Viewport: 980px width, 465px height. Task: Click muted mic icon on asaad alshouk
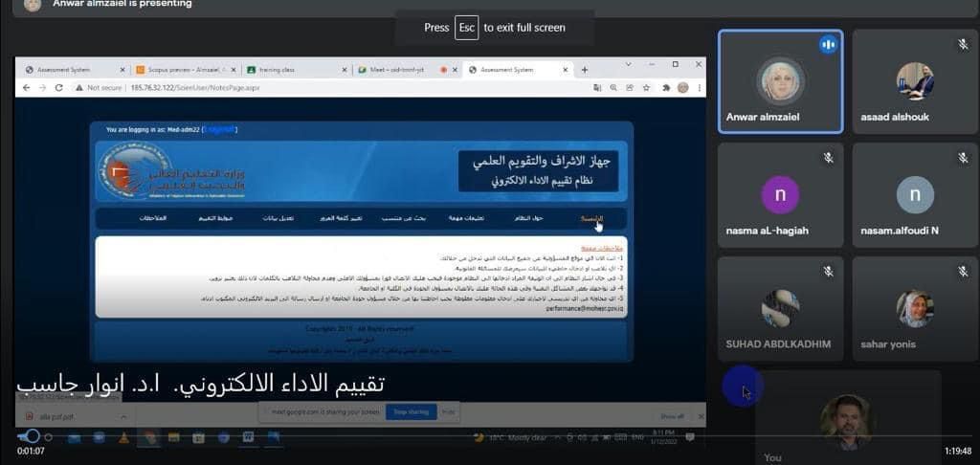[x=963, y=44]
